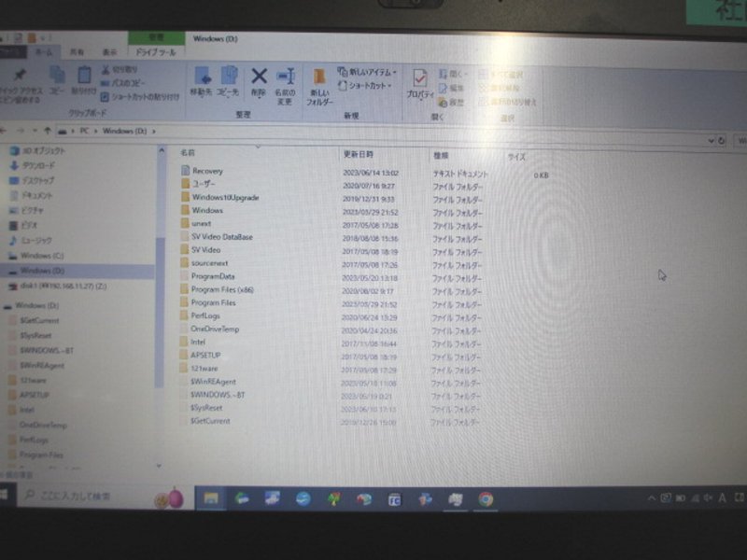
Task: Click the volume icon in system tray
Action: coord(709,497)
